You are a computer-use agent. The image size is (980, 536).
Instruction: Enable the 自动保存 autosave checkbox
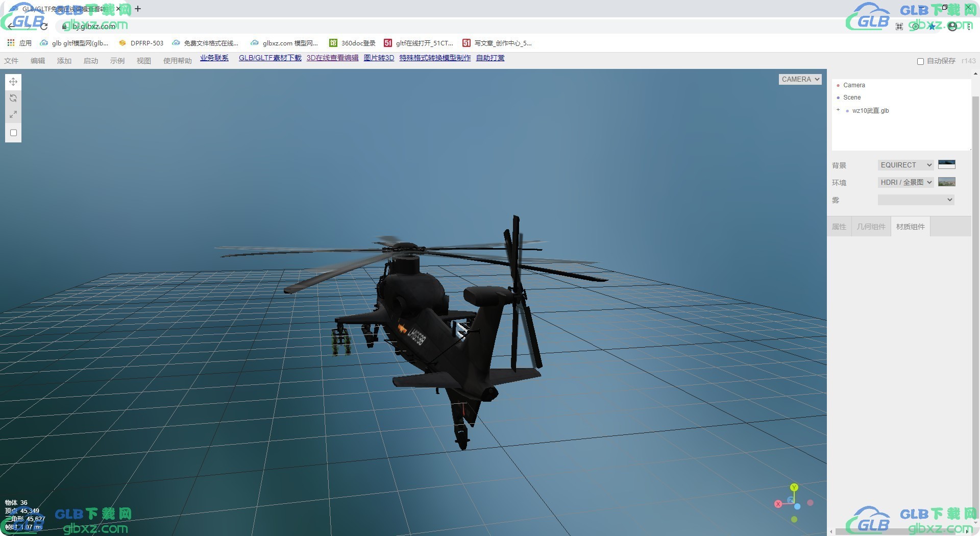coord(920,61)
